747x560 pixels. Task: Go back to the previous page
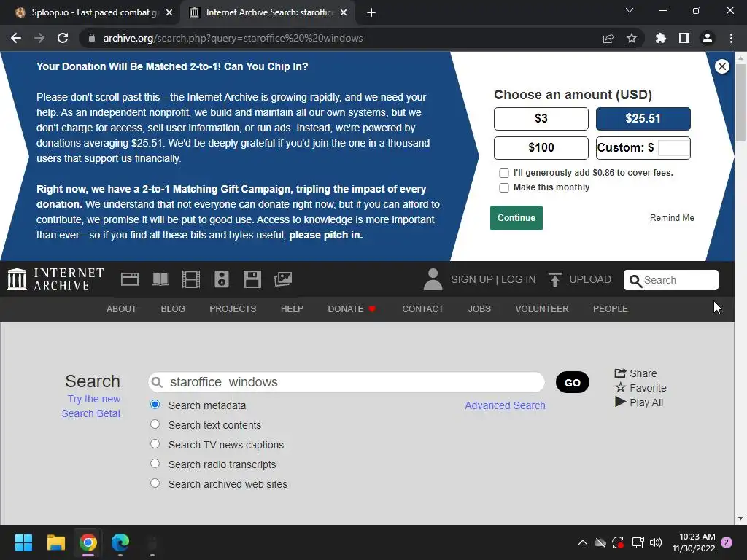tap(16, 38)
